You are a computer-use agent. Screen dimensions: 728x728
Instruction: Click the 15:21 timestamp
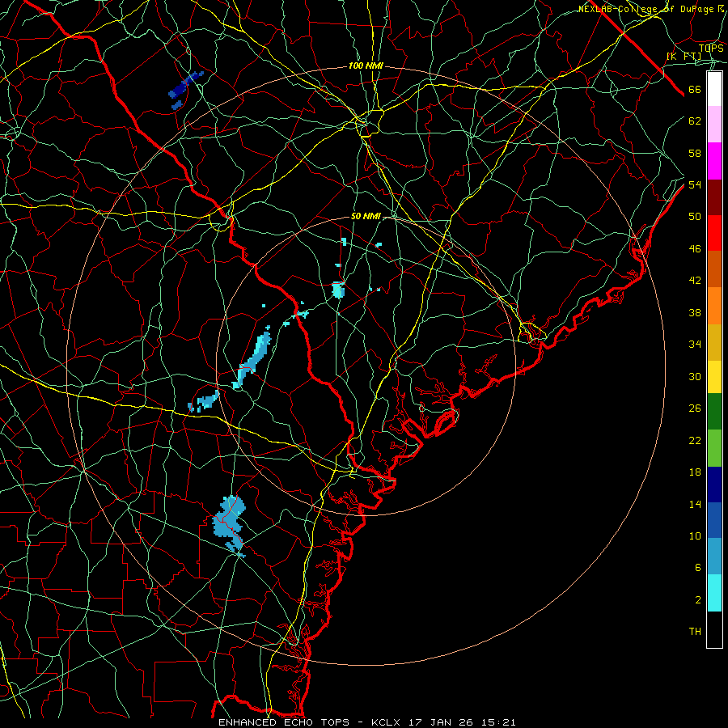(x=498, y=722)
